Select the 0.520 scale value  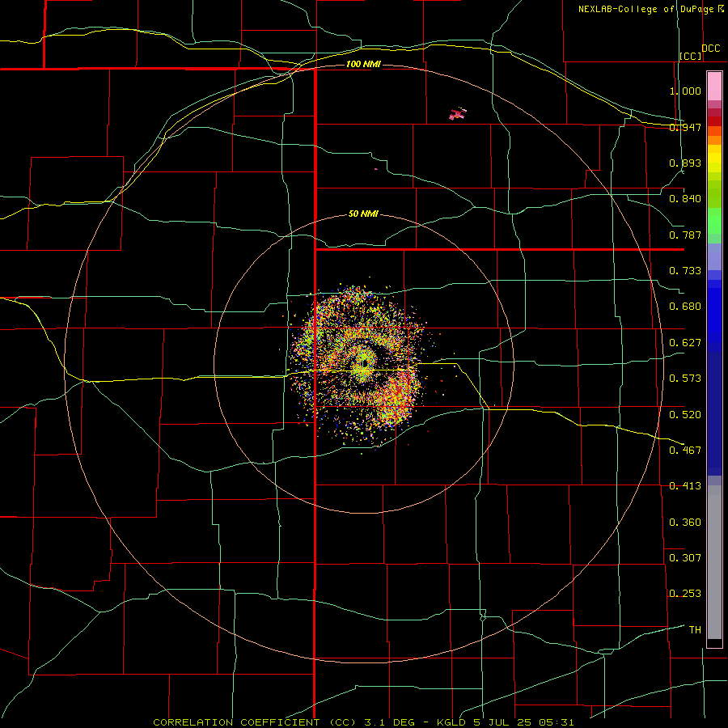(685, 415)
